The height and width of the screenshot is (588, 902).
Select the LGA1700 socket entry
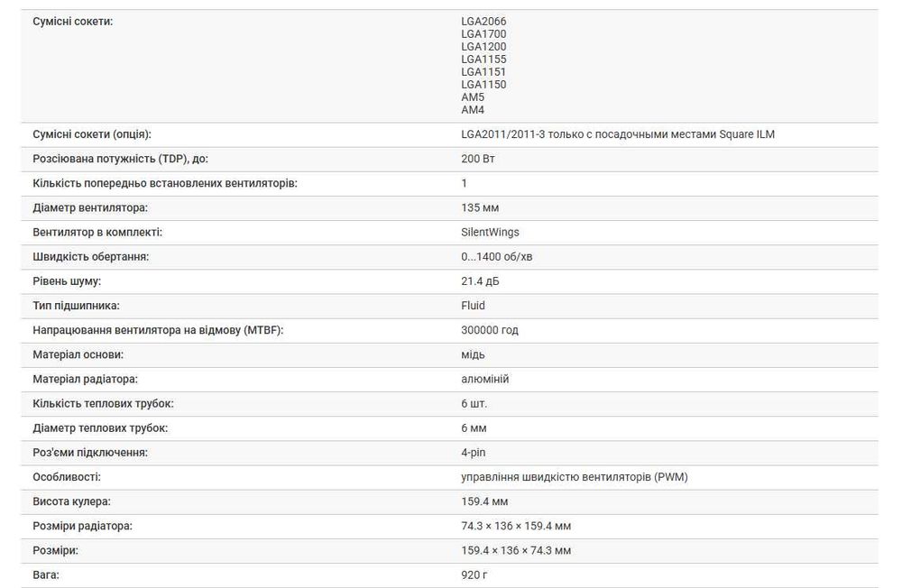pyautogui.click(x=483, y=34)
